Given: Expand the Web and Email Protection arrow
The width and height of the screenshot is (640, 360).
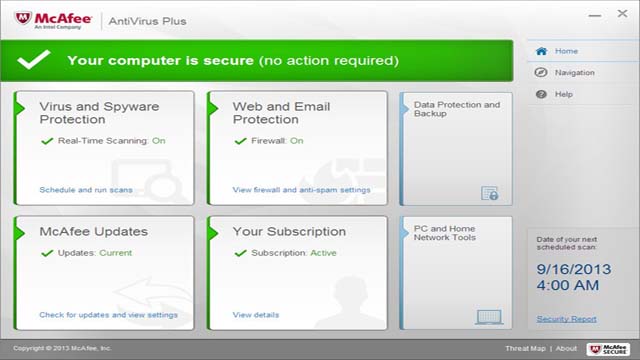Looking at the screenshot, I should [213, 109].
